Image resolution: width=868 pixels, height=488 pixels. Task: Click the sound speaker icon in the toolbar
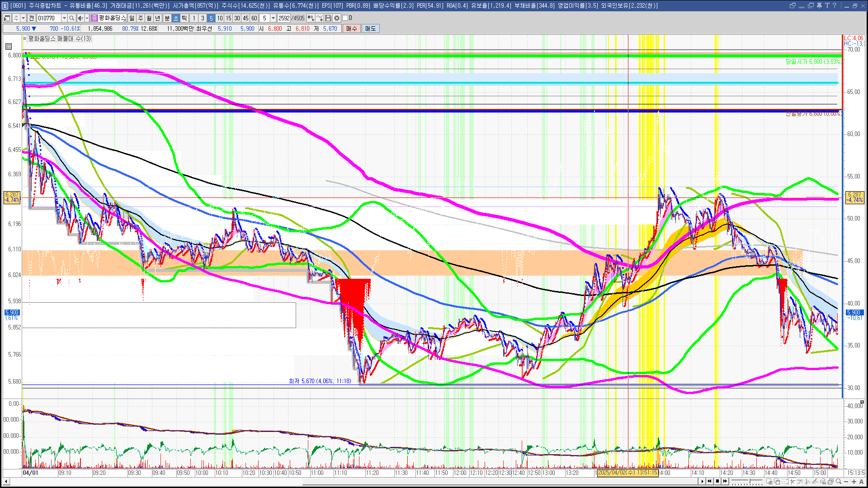tap(80, 18)
